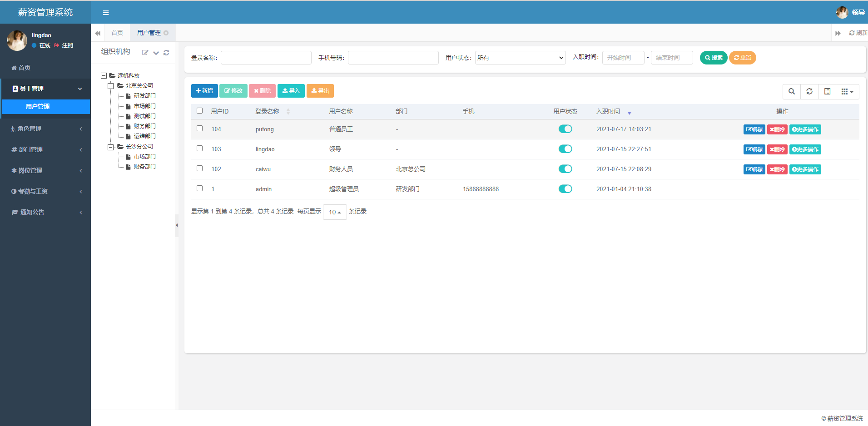
Task: Click the 结束时间 date field
Action: (672, 58)
